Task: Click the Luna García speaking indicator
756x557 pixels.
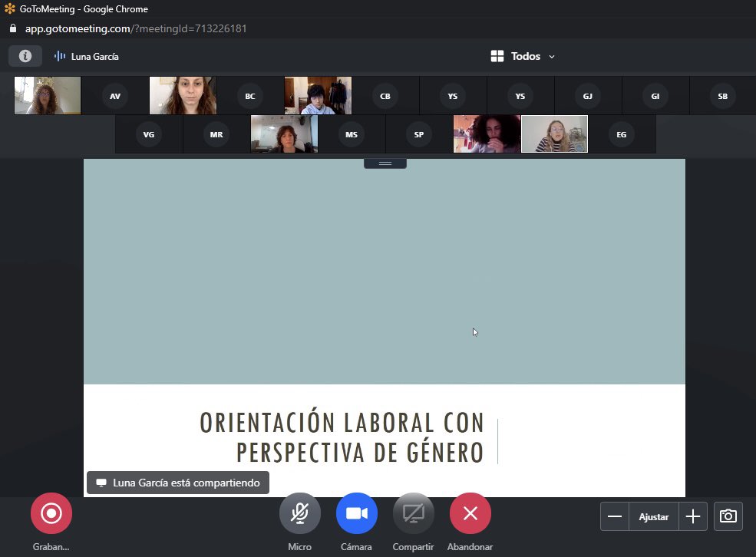Action: [x=86, y=56]
